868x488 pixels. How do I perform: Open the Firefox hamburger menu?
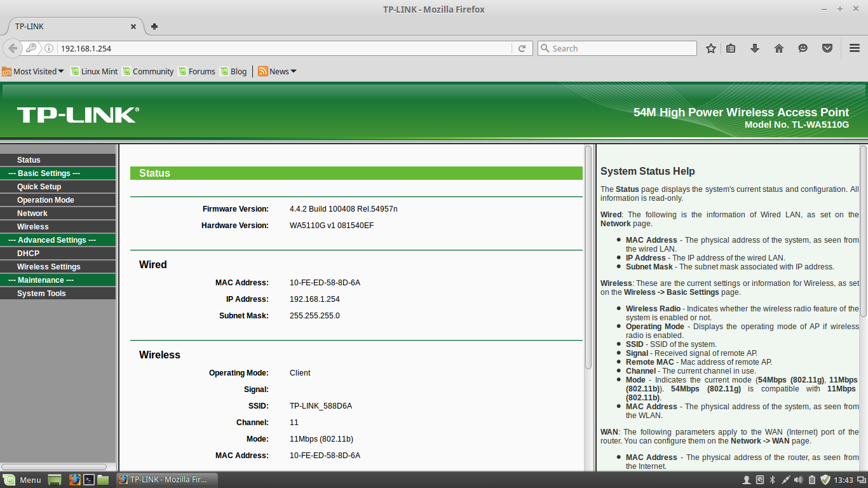coord(855,48)
